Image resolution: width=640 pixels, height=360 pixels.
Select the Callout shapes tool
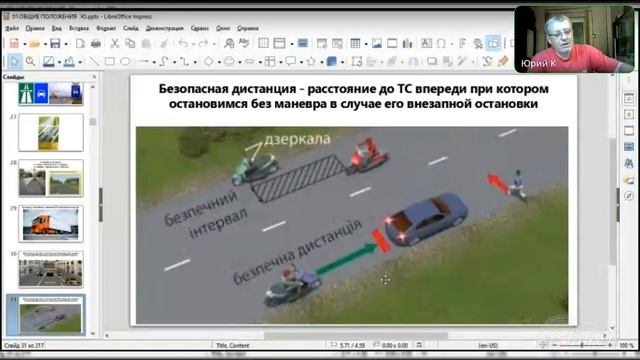pyautogui.click(x=291, y=62)
